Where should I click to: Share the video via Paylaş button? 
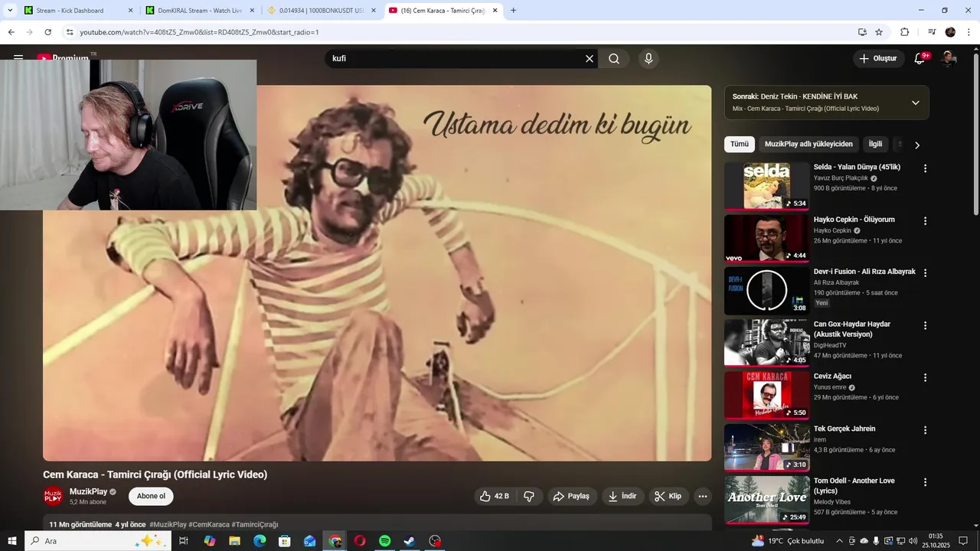(571, 496)
